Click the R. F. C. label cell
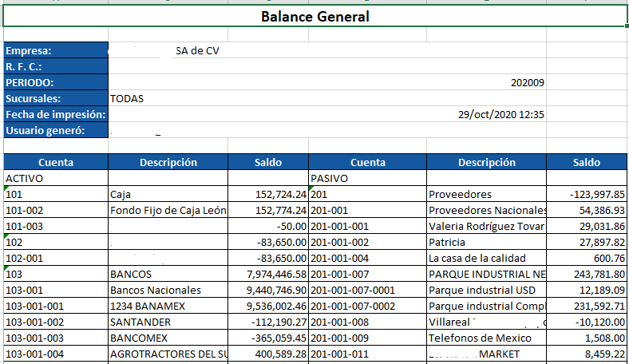 pyautogui.click(x=56, y=66)
